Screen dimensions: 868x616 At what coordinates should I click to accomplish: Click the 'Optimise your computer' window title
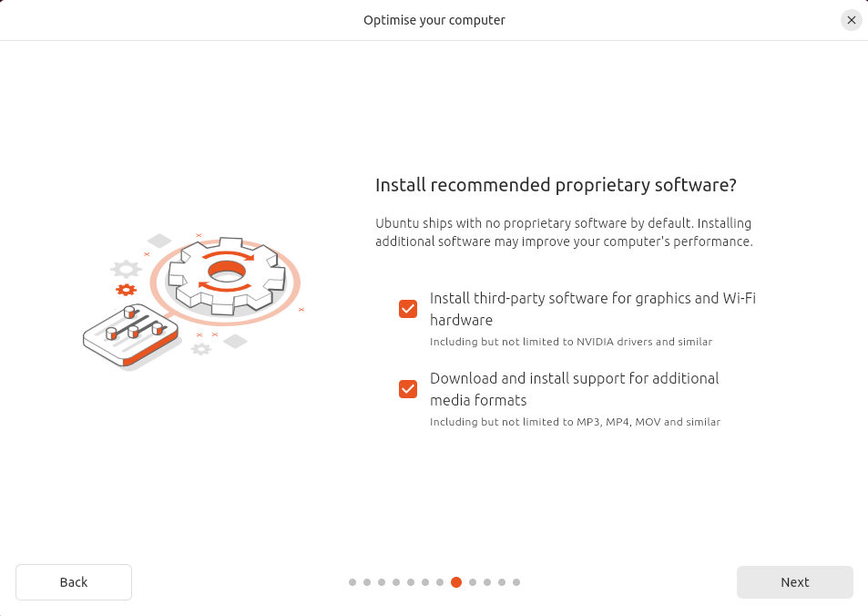pos(434,20)
